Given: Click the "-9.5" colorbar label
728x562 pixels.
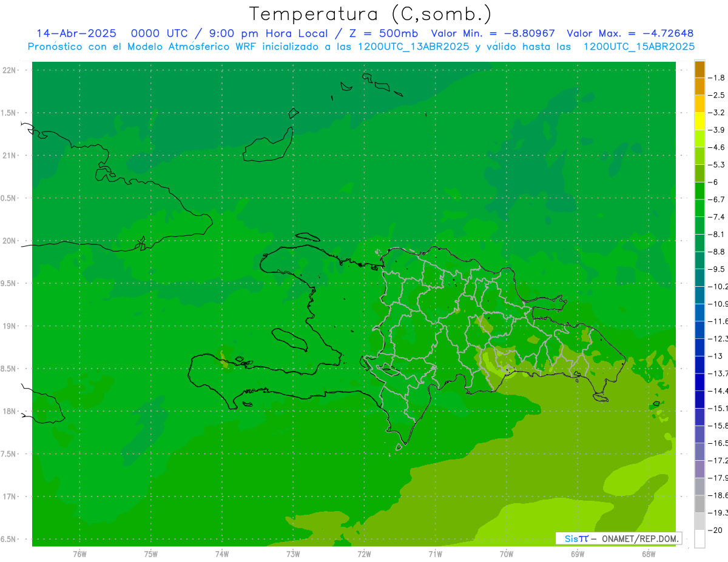Looking at the screenshot, I should (716, 269).
